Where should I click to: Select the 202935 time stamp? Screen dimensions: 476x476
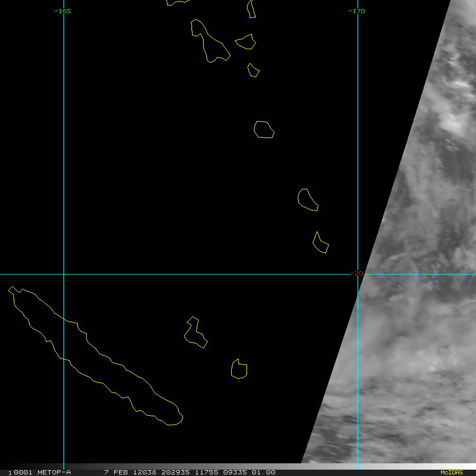pos(176,472)
